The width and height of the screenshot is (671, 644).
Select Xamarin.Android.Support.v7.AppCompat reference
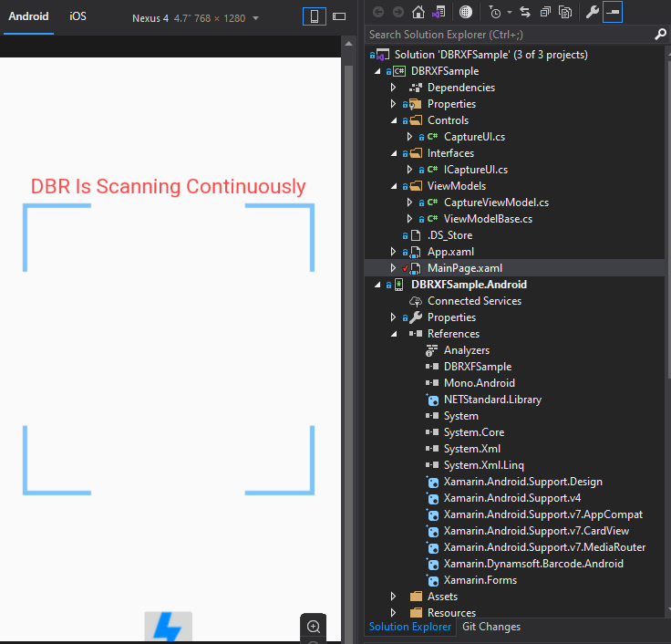[x=542, y=514]
